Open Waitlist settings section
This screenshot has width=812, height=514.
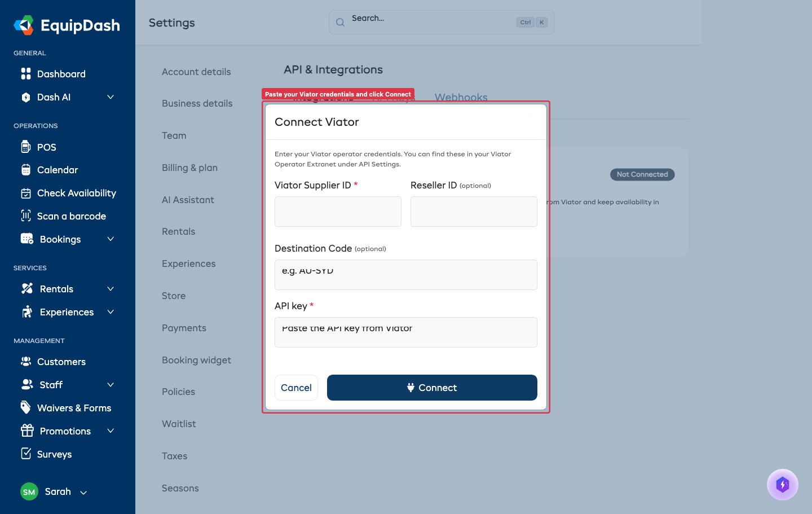179,424
